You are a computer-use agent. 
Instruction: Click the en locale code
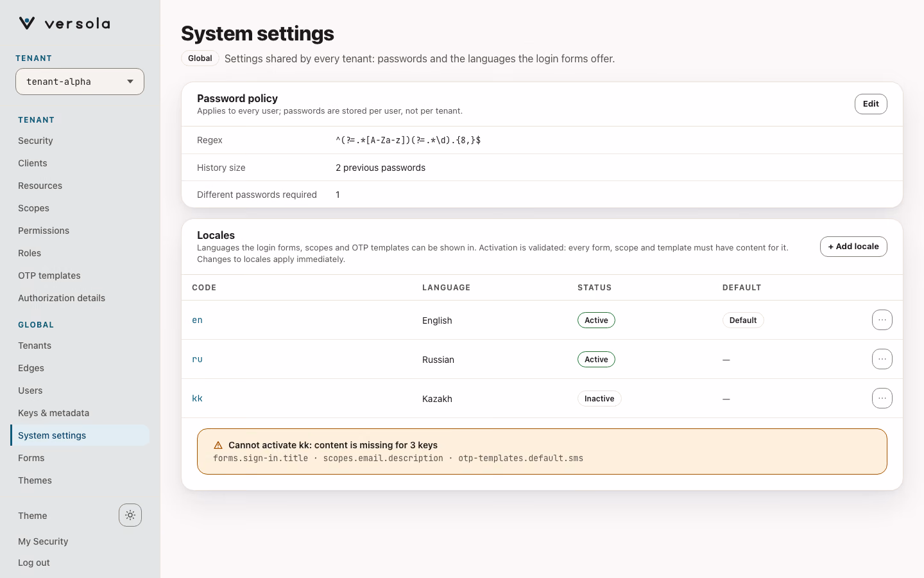coord(197,320)
